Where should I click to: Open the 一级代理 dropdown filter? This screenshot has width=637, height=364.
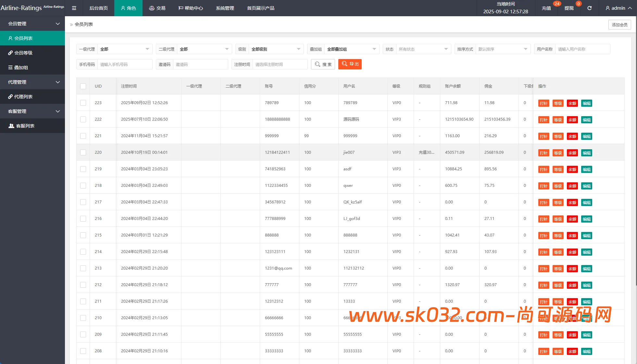coord(125,49)
